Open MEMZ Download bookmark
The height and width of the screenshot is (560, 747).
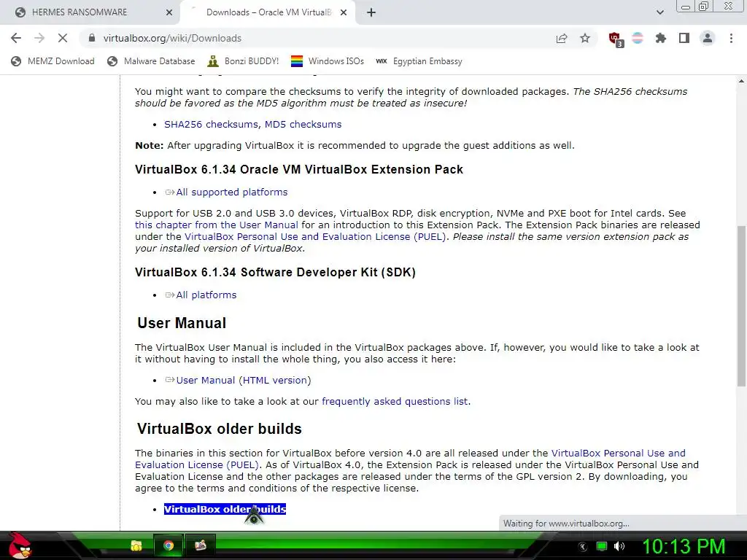point(53,61)
